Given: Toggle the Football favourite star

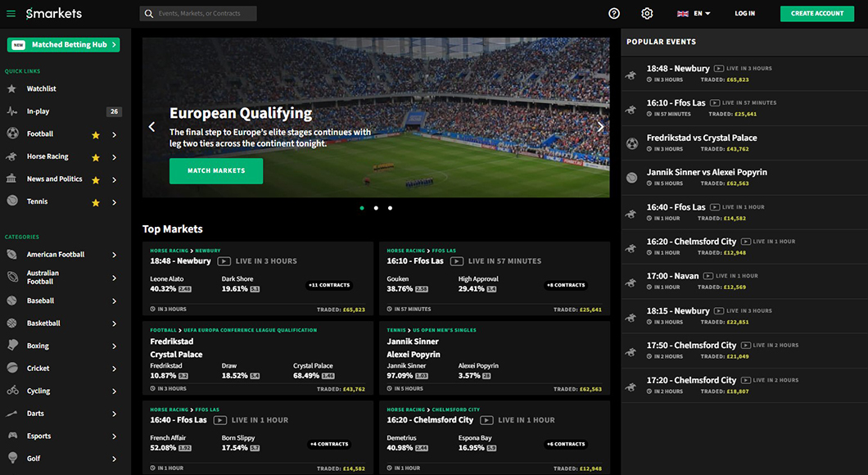Looking at the screenshot, I should click(96, 135).
